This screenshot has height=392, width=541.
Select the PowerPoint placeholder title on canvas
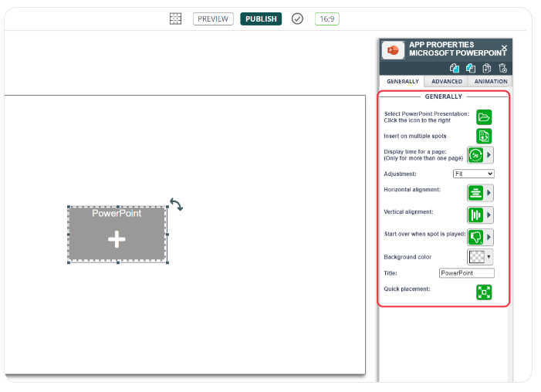pos(117,213)
